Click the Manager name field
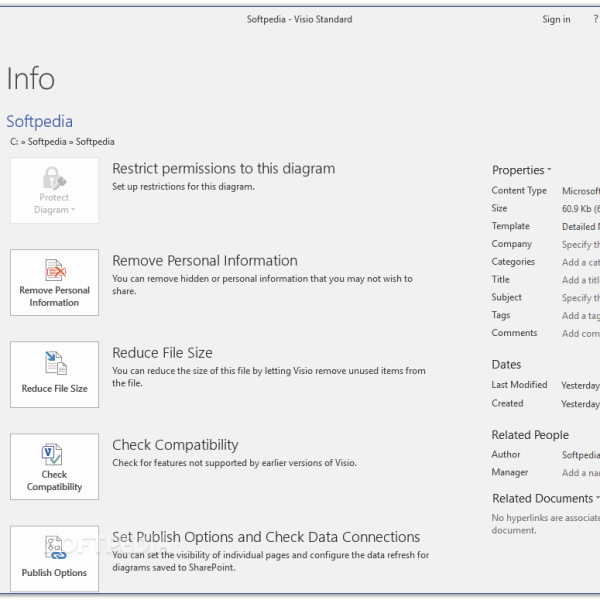The width and height of the screenshot is (600, 600). click(x=580, y=473)
